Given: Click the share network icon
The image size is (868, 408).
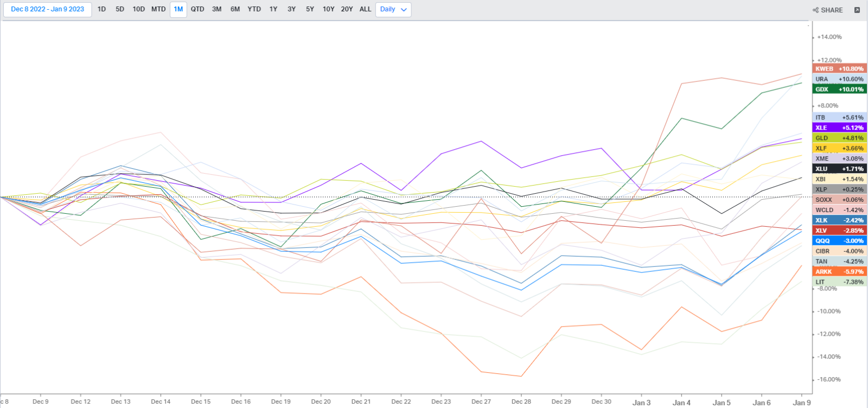Looking at the screenshot, I should [x=815, y=10].
